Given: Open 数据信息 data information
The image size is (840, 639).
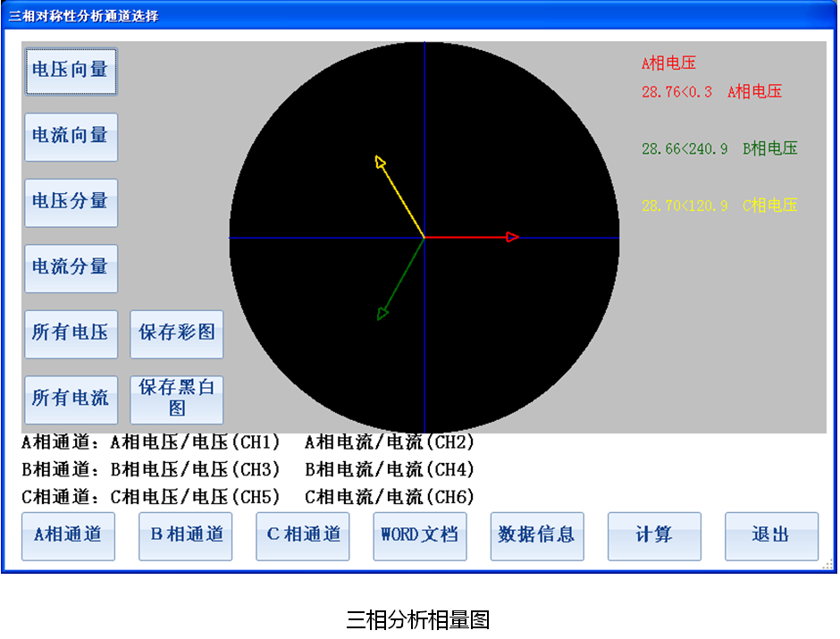Looking at the screenshot, I should point(536,536).
